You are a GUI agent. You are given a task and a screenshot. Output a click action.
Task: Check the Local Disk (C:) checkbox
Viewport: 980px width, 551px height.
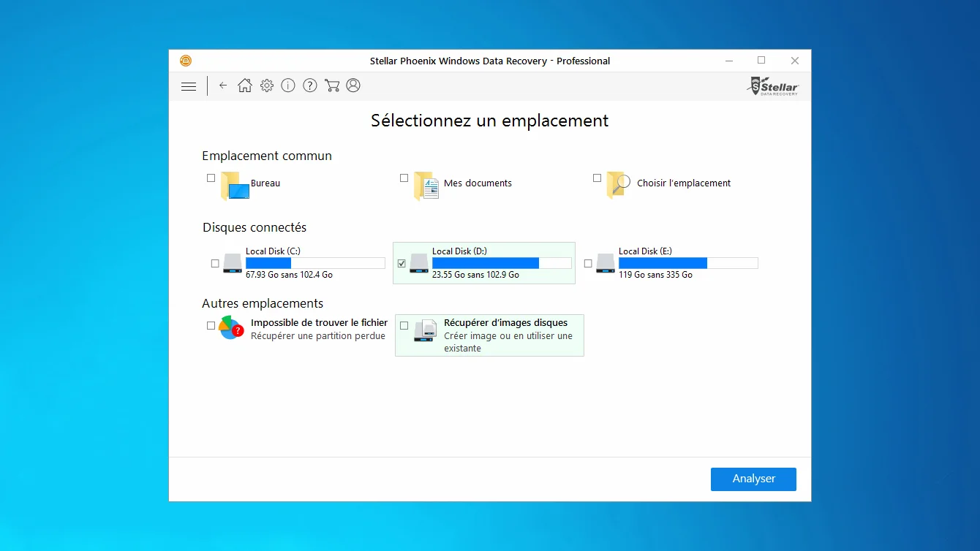pyautogui.click(x=215, y=263)
